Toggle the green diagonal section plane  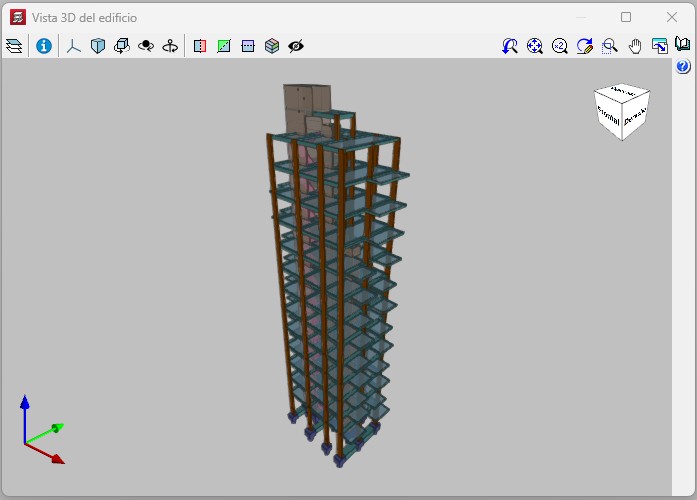[224, 46]
